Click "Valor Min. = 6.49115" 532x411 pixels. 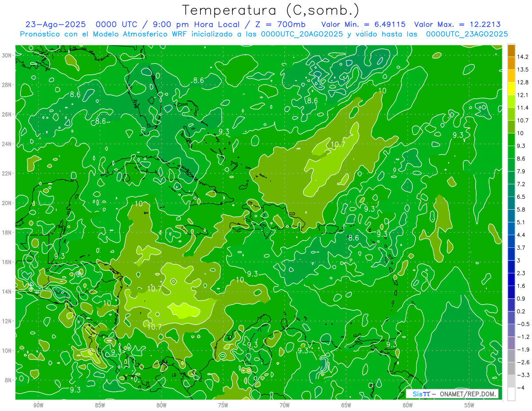[363, 24]
